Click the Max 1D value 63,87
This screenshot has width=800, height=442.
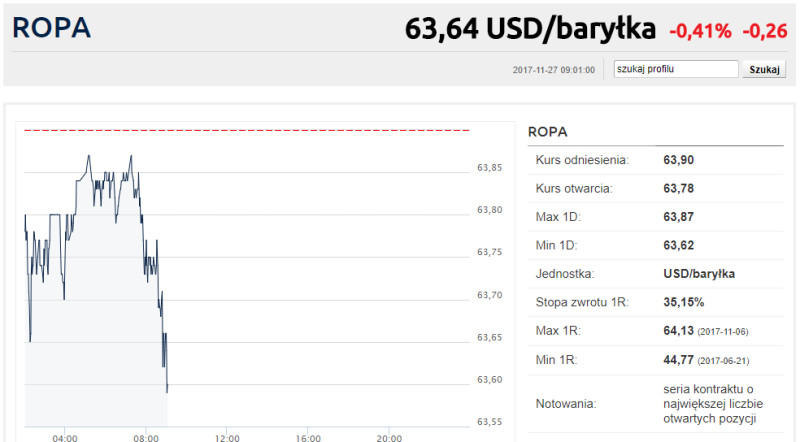pos(679,217)
